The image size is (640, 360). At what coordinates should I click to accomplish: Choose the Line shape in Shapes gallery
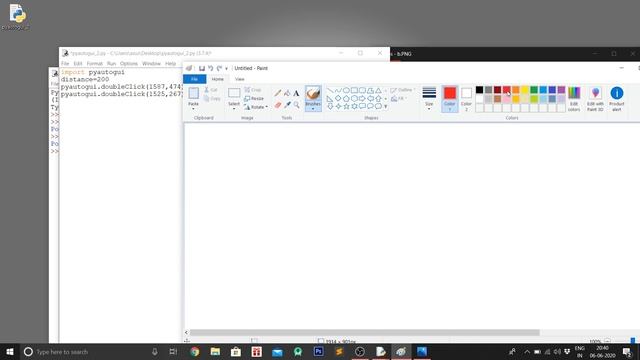pos(330,90)
